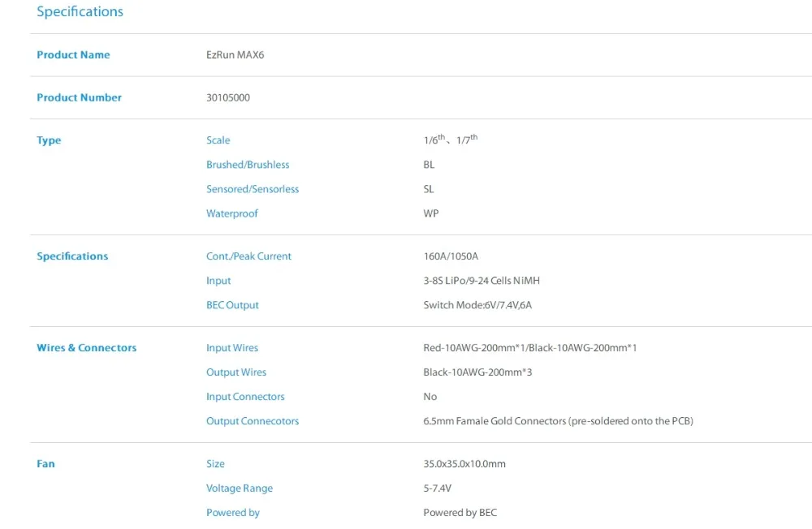The width and height of the screenshot is (812, 529).
Task: Click the 1/6th, 1/7th scale value
Action: tap(451, 140)
